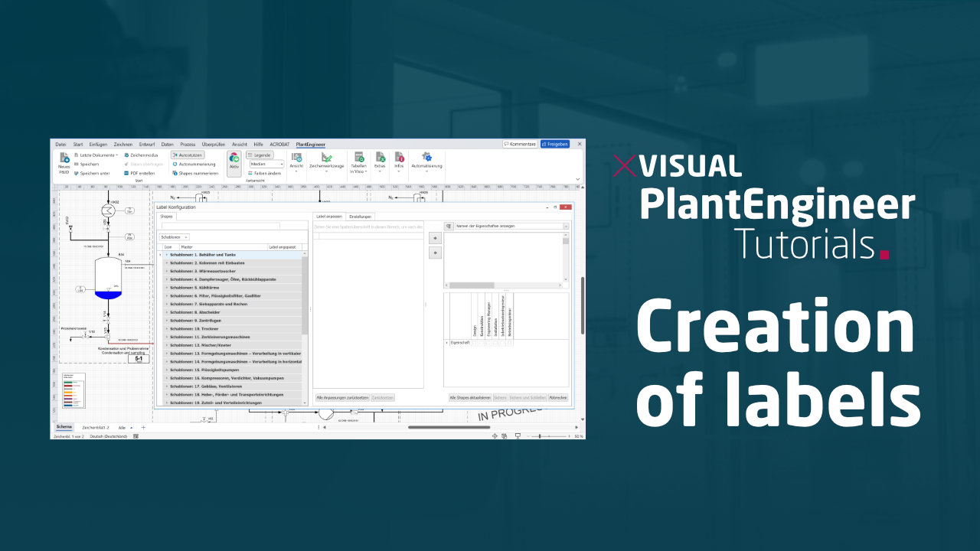Collapse the ribbon with the chevron
Viewport: 980px width, 551px height.
pos(577,178)
